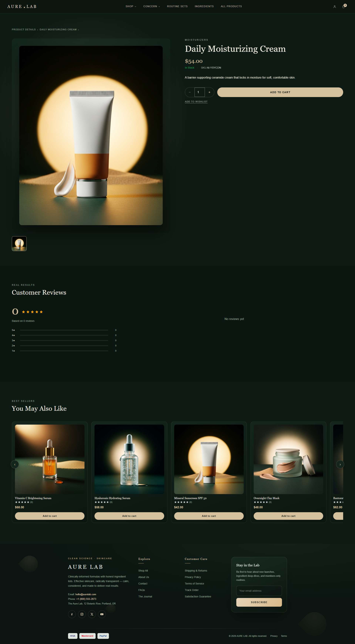Viewport: 355px width, 644px height.
Task: Open Vitamin C Brightening Serum product image
Action: pyautogui.click(x=50, y=459)
